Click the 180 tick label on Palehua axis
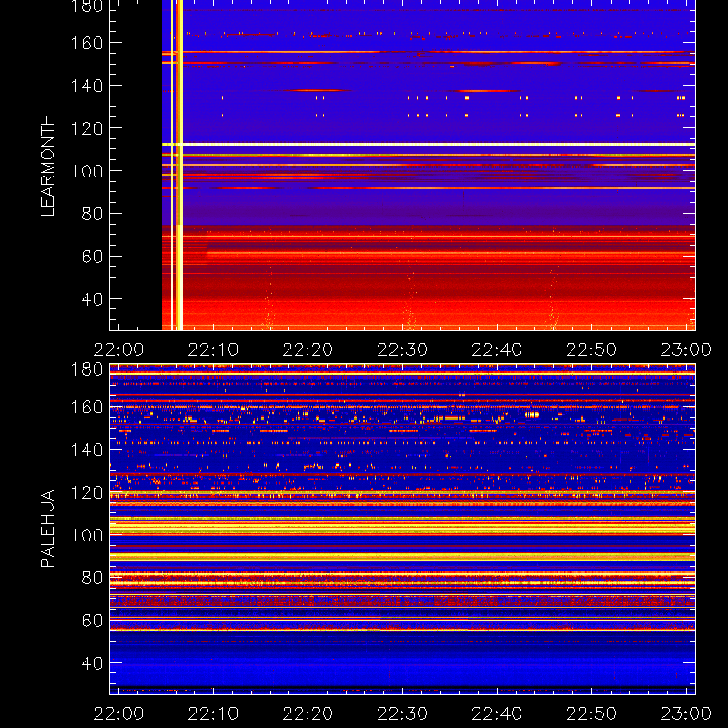728x728 pixels. 86,369
